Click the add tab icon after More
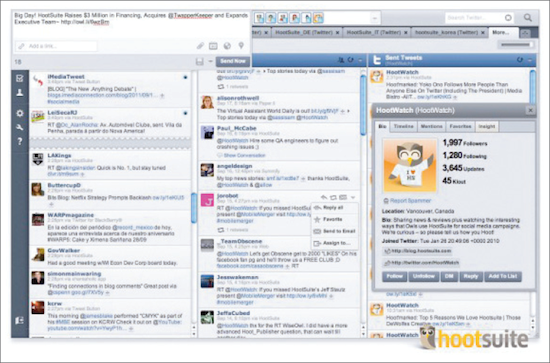The height and width of the screenshot is (363, 550). pos(525,33)
